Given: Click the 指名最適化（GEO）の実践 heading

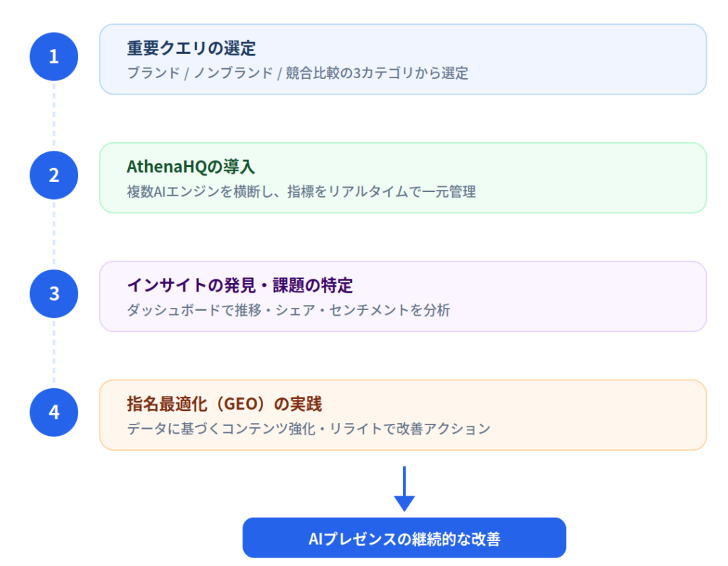Looking at the screenshot, I should tap(224, 405).
